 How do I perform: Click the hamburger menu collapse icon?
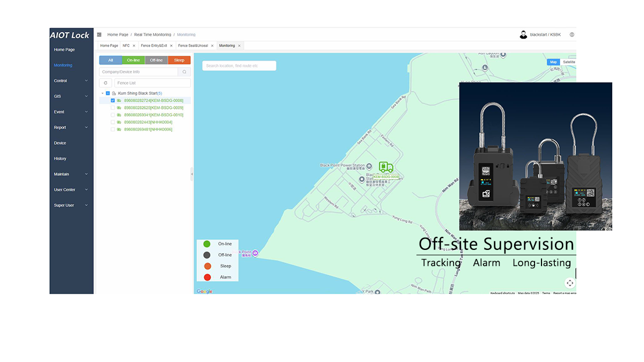[x=99, y=34]
